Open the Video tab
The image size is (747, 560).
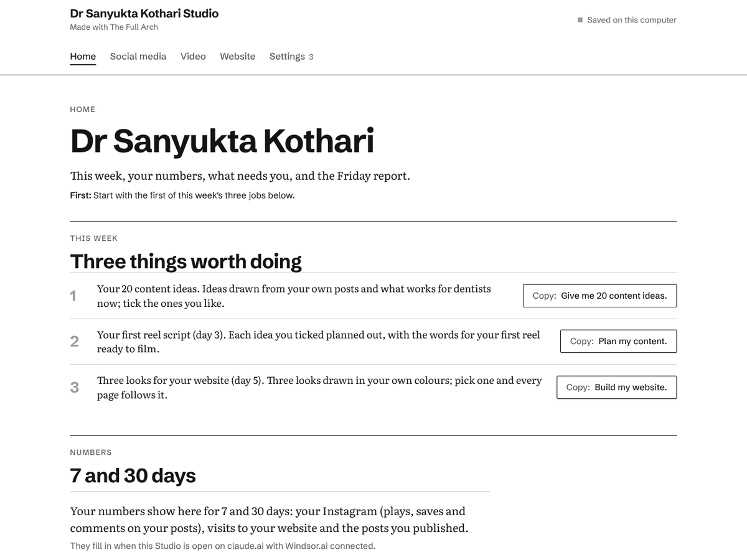pyautogui.click(x=193, y=57)
